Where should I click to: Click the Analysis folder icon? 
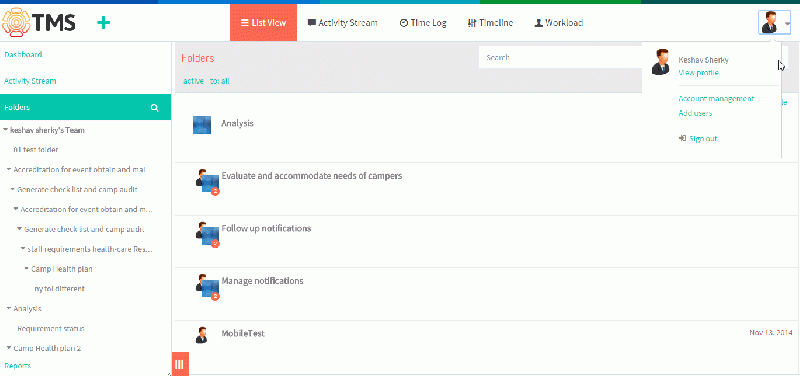tap(202, 124)
